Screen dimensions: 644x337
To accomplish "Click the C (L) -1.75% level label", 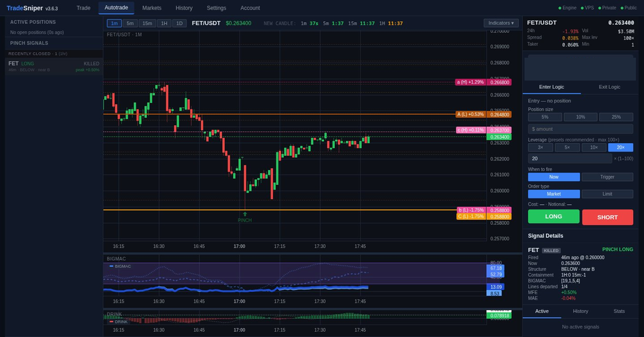I will (471, 217).
